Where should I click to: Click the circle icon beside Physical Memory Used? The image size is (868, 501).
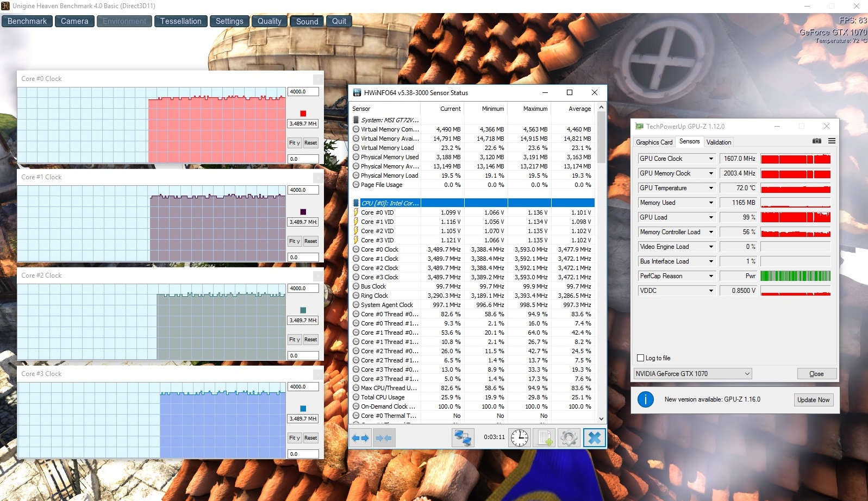click(x=356, y=157)
